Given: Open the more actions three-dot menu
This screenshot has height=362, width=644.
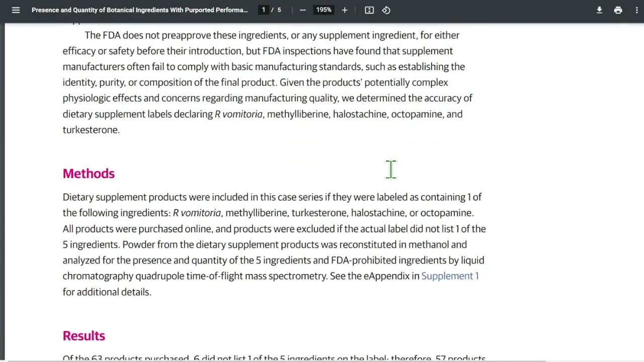Looking at the screenshot, I should [637, 10].
